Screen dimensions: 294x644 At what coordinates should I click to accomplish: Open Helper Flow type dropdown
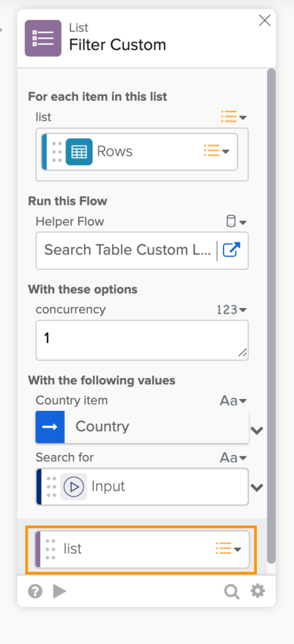point(237,222)
